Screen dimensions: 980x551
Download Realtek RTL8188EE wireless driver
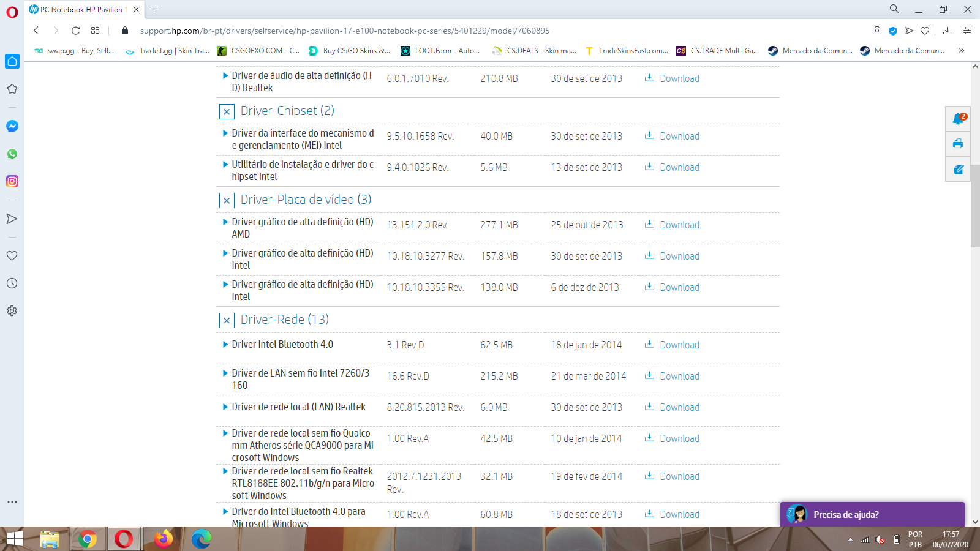coord(672,476)
